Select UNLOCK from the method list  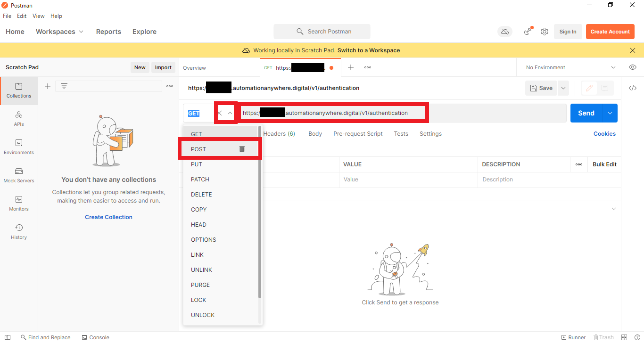[220, 315]
